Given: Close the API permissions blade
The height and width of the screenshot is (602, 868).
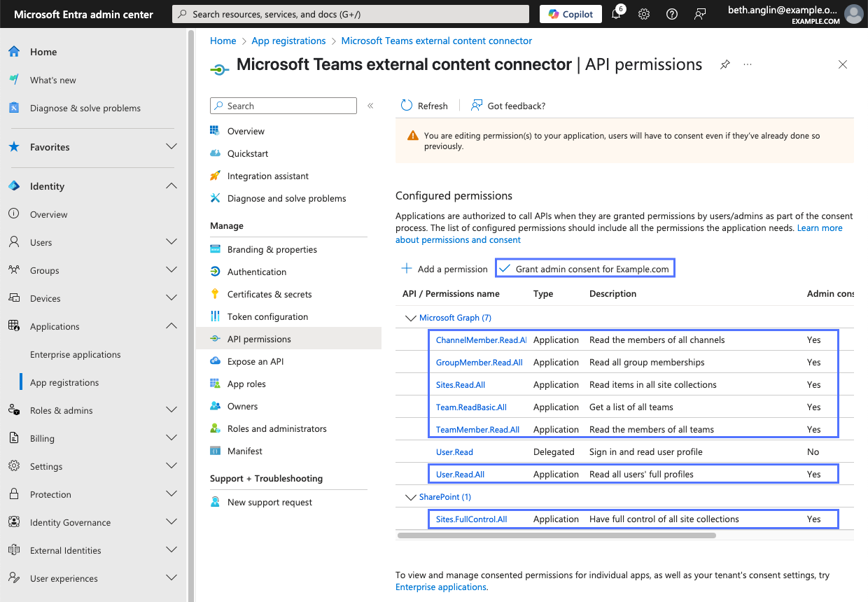Looking at the screenshot, I should (x=843, y=64).
